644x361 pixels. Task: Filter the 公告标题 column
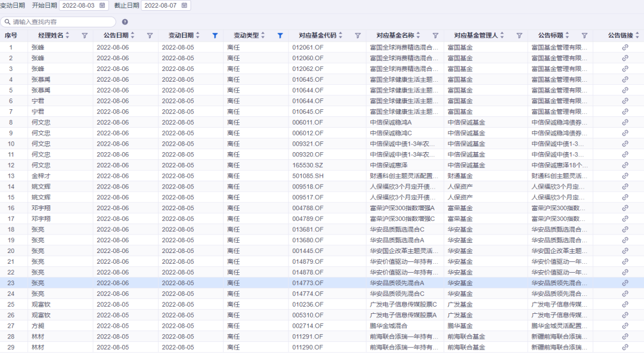point(584,36)
